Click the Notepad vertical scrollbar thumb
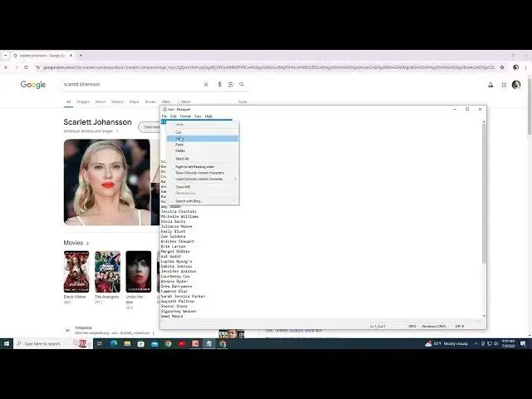Viewport: 532px width, 399px height. 484,194
